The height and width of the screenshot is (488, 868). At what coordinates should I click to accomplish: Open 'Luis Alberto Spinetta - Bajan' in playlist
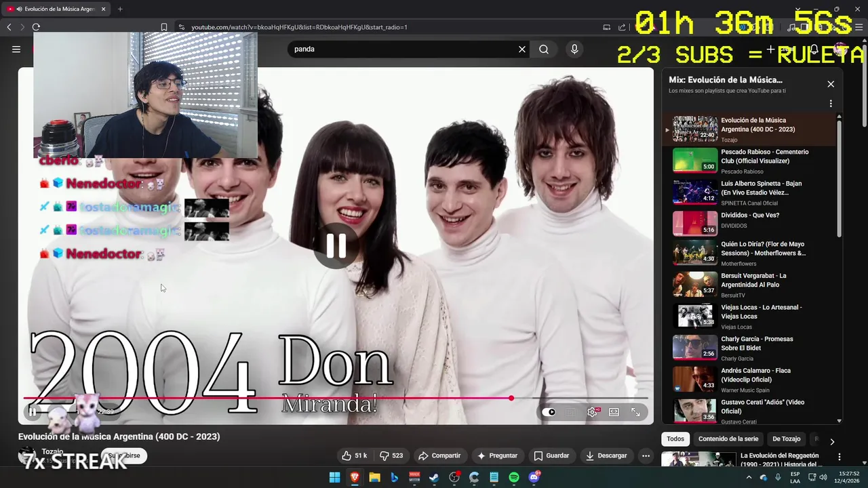click(752, 192)
